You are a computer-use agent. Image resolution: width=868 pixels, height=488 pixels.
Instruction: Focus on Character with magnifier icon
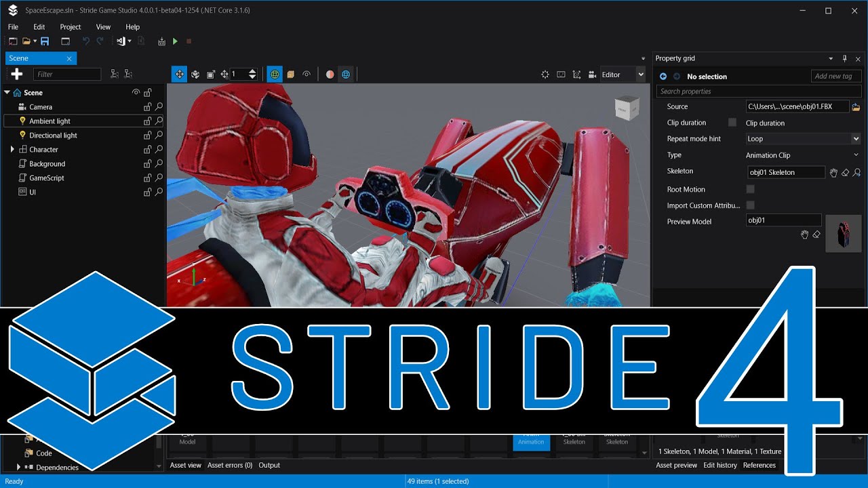pos(159,150)
